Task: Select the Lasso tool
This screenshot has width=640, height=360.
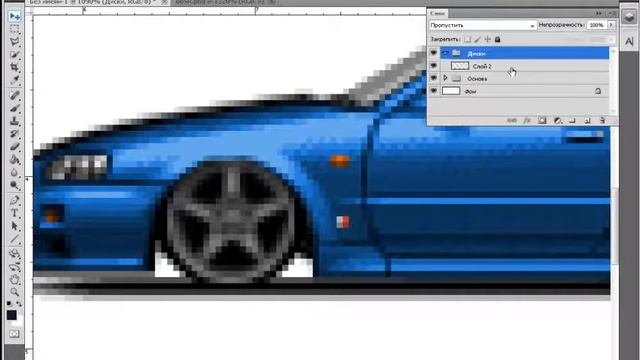Action: click(14, 42)
